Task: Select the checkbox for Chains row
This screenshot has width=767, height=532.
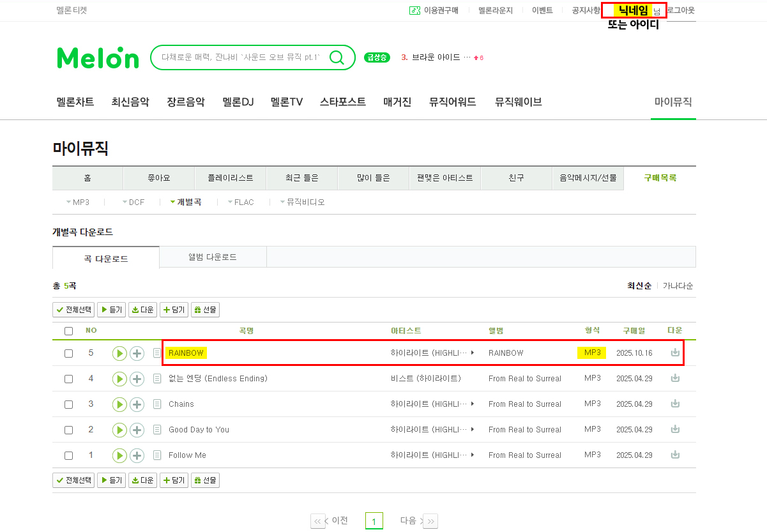Action: click(69, 404)
